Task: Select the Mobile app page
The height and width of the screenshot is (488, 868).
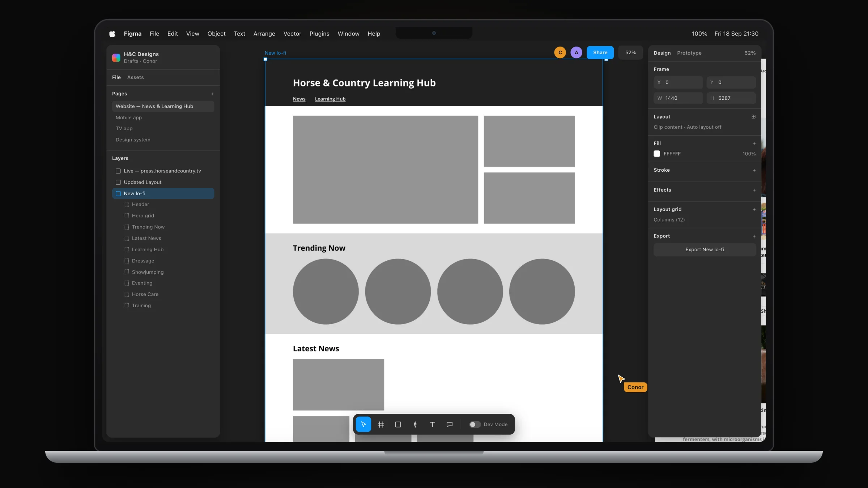Action: coord(163,117)
